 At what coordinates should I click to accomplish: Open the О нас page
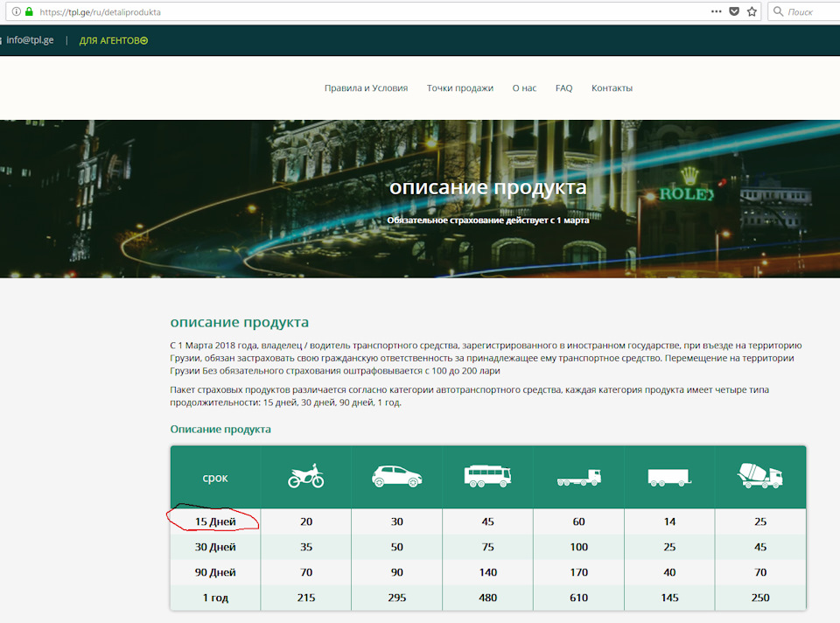pyautogui.click(x=524, y=88)
